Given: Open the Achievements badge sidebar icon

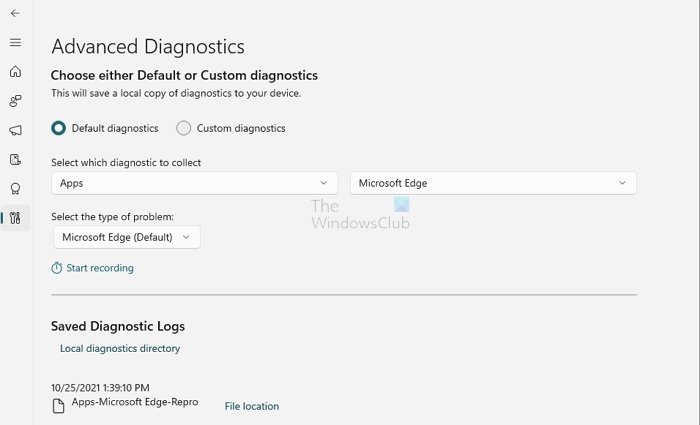Looking at the screenshot, I should [15, 188].
